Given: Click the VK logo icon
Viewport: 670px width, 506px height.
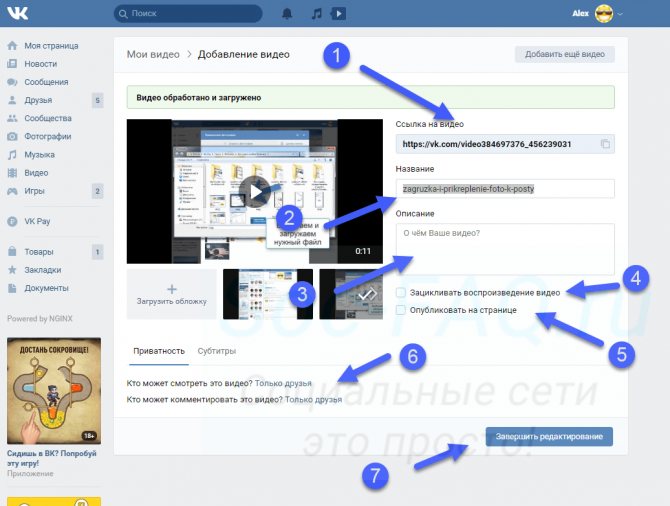Looking at the screenshot, I should click(x=18, y=13).
